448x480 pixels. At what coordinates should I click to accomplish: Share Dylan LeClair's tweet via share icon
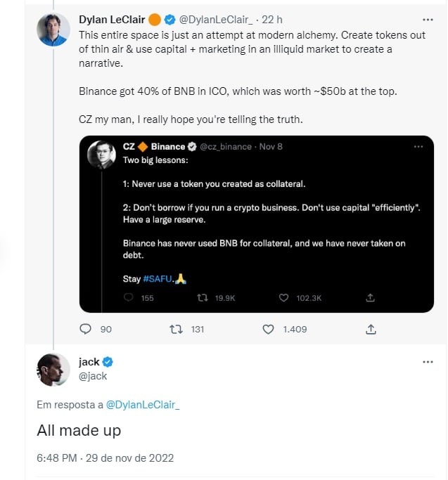click(371, 329)
